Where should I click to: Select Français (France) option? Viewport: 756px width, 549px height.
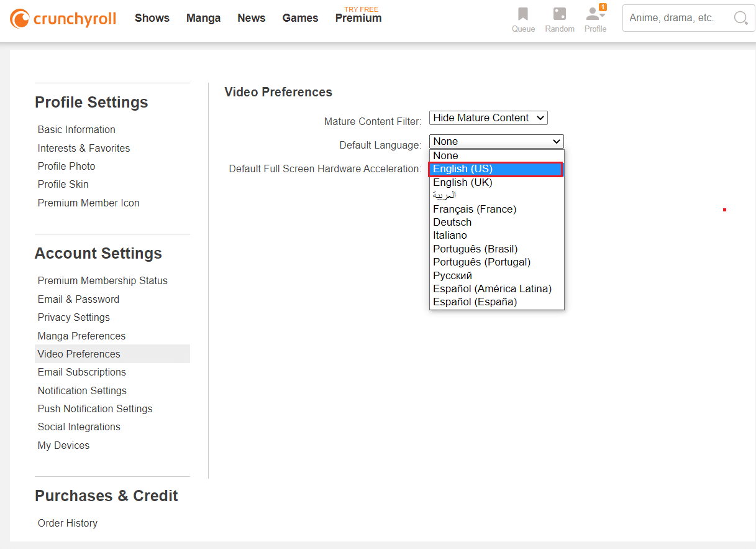475,209
